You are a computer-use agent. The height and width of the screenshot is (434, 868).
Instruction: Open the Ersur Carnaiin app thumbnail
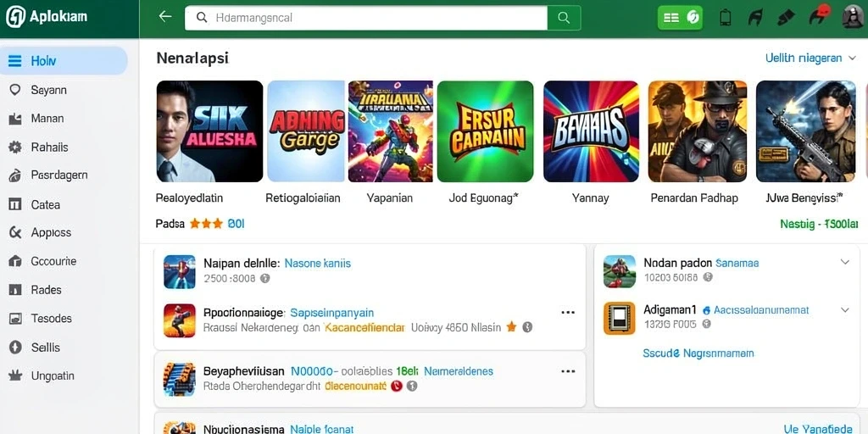pyautogui.click(x=486, y=131)
